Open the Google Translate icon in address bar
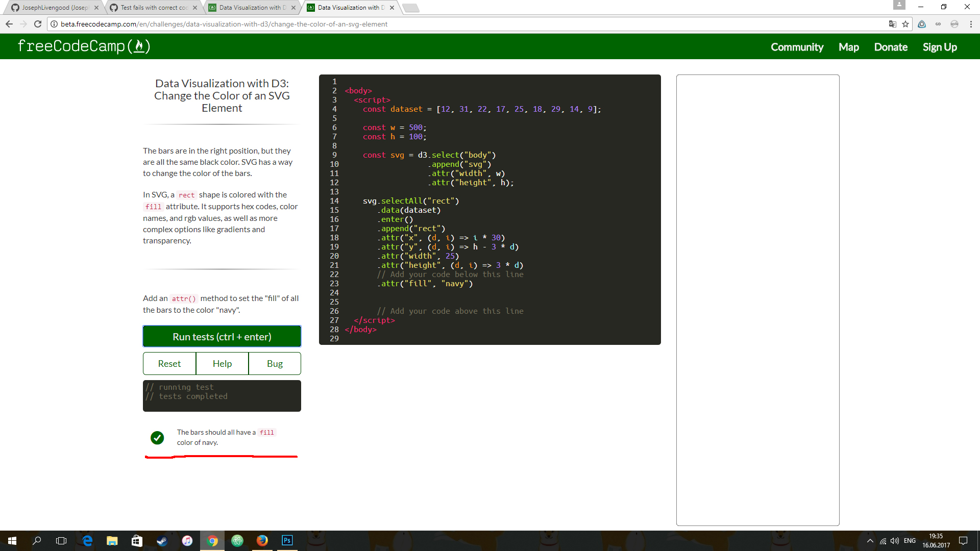The height and width of the screenshot is (551, 980). (892, 24)
